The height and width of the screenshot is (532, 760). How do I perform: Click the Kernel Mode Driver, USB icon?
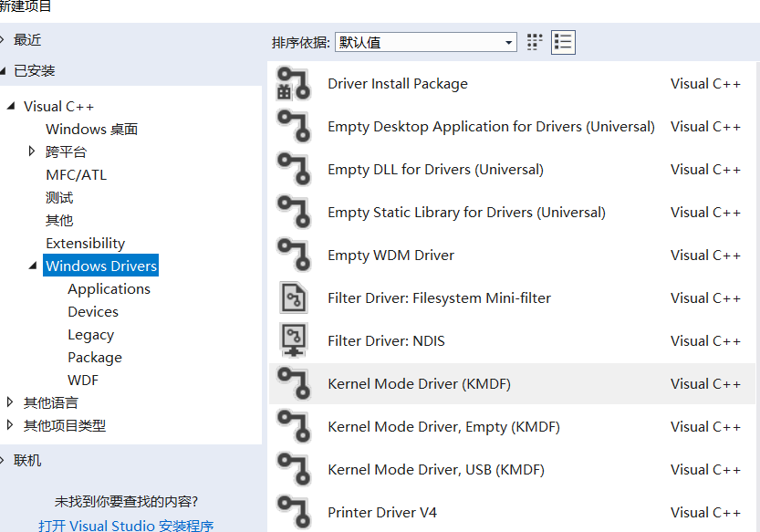[x=293, y=469]
